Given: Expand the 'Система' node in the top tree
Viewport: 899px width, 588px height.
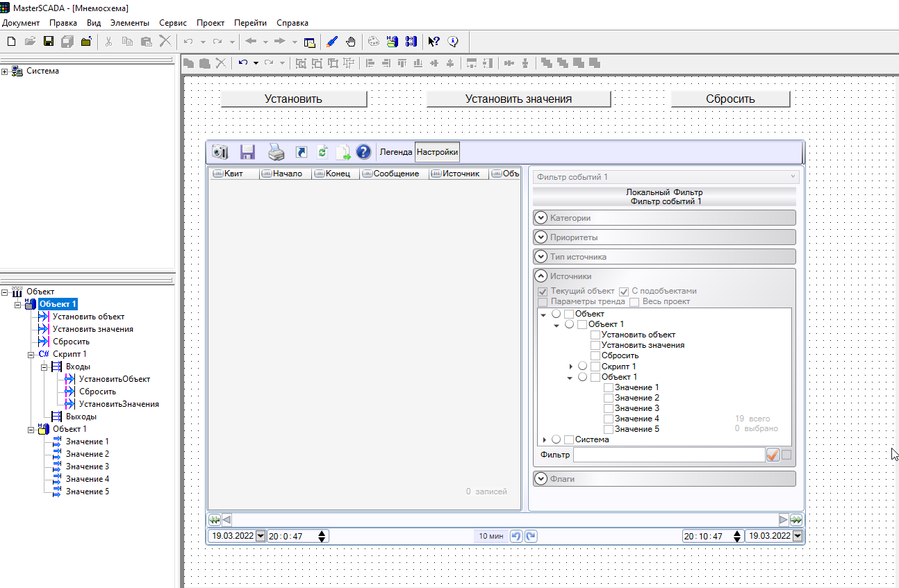Looking at the screenshot, I should (5, 71).
